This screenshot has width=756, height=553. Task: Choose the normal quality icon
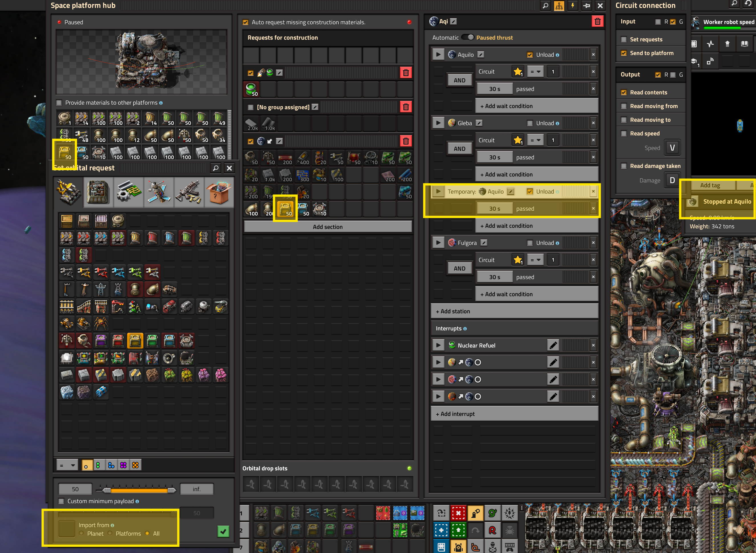(86, 465)
